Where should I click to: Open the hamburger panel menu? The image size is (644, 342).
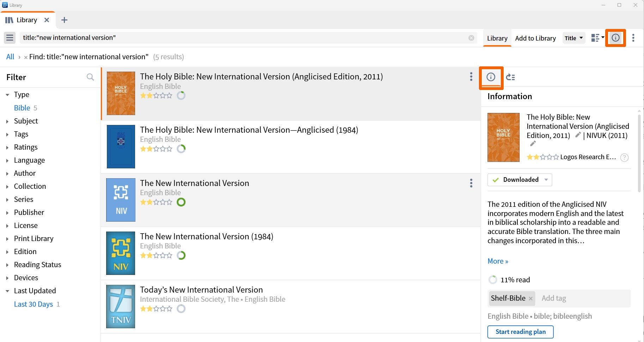pos(10,38)
